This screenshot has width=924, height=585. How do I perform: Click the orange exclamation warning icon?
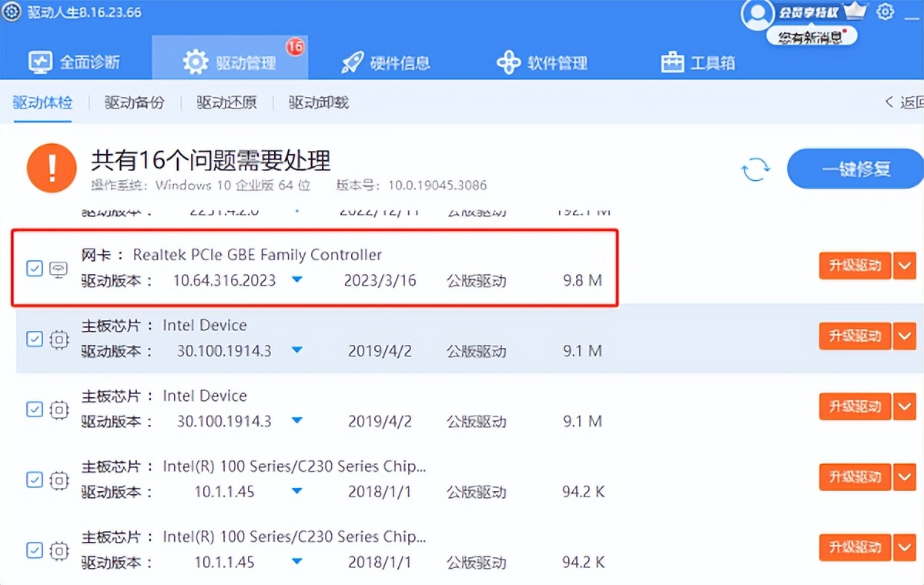click(51, 167)
